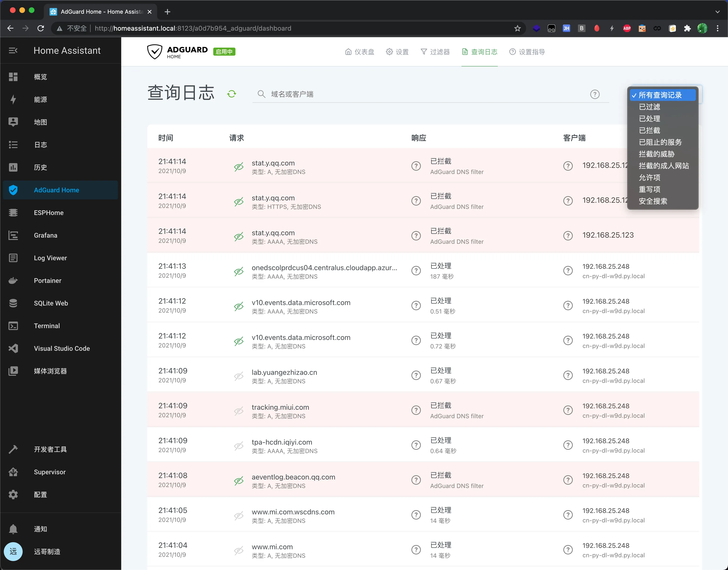Open the 能源 energy panel
Image resolution: width=728 pixels, height=570 pixels.
click(60, 99)
